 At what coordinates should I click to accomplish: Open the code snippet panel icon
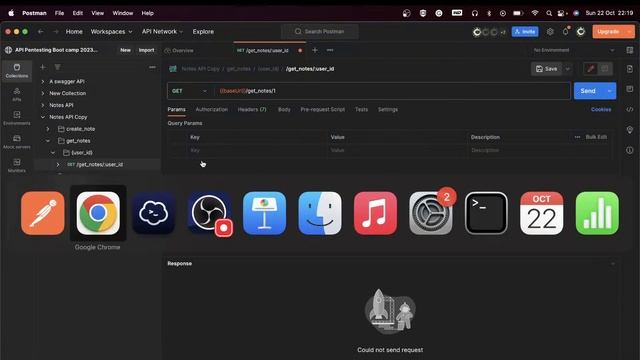[x=630, y=109]
